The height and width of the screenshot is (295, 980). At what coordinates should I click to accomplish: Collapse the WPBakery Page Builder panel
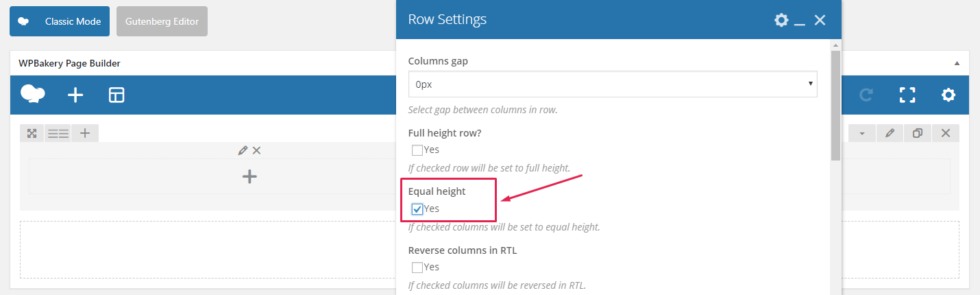click(957, 63)
